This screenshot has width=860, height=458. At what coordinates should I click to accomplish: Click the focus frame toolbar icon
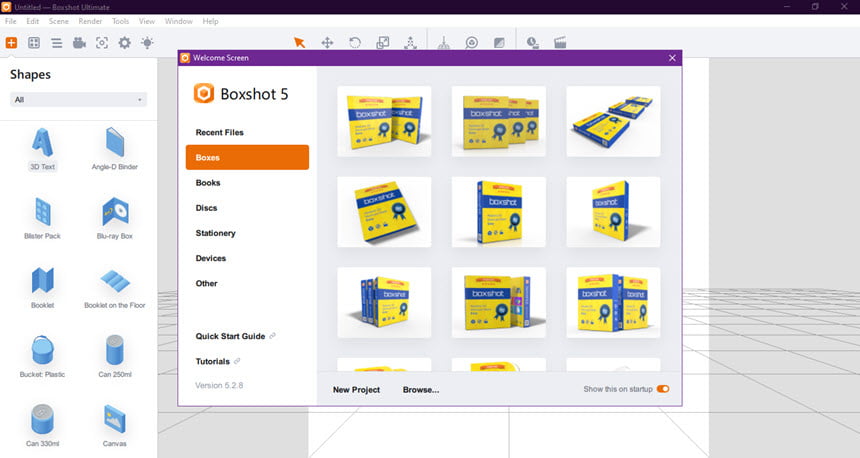pyautogui.click(x=102, y=42)
